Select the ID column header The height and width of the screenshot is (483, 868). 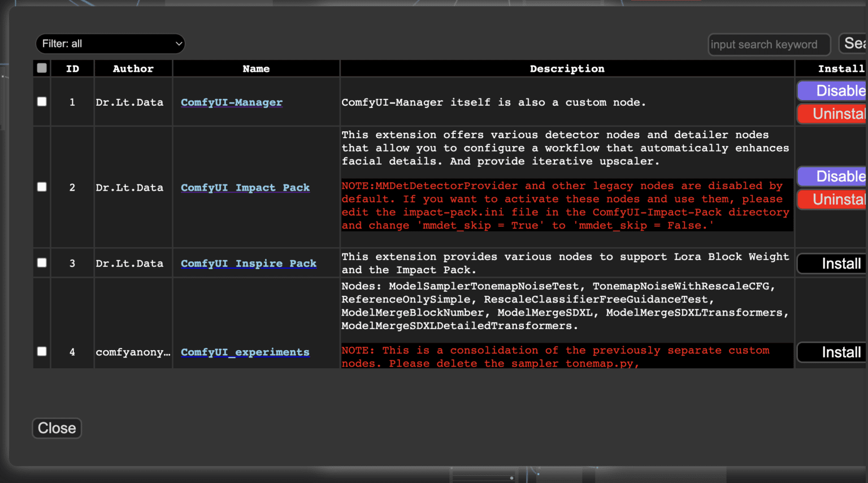[x=72, y=68]
